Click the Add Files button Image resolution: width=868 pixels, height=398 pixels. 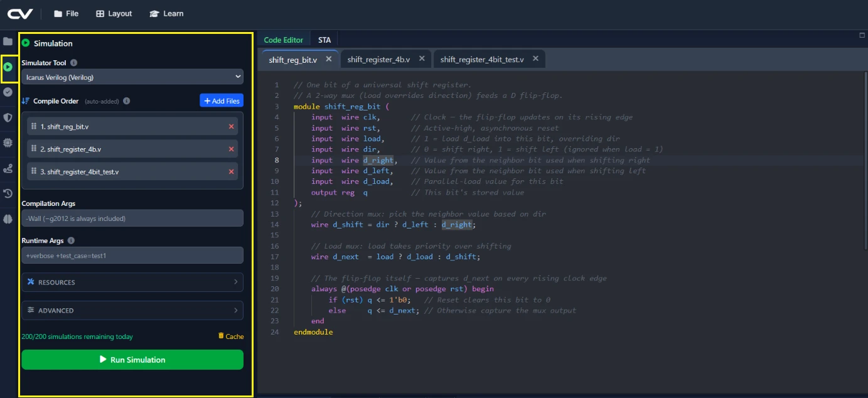tap(222, 100)
